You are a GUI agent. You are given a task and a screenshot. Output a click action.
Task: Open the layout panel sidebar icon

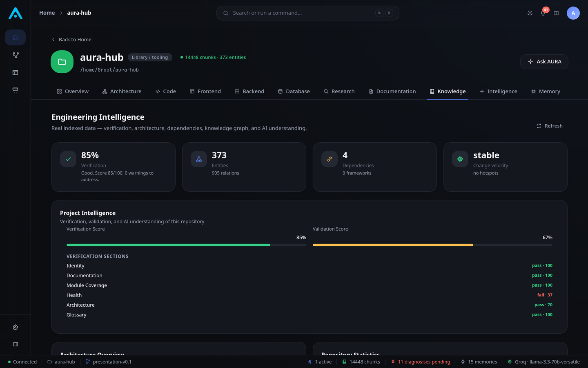click(x=16, y=73)
